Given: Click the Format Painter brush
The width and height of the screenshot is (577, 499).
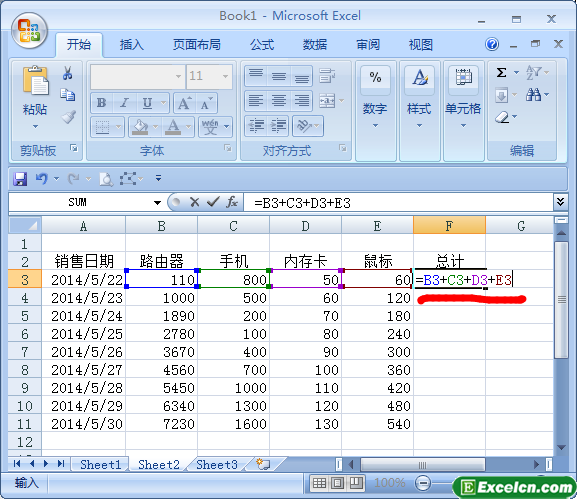Looking at the screenshot, I should (68, 117).
